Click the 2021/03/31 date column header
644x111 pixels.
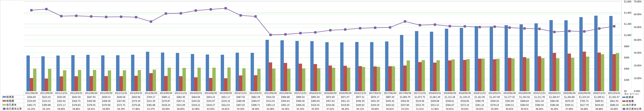click(x=614, y=93)
